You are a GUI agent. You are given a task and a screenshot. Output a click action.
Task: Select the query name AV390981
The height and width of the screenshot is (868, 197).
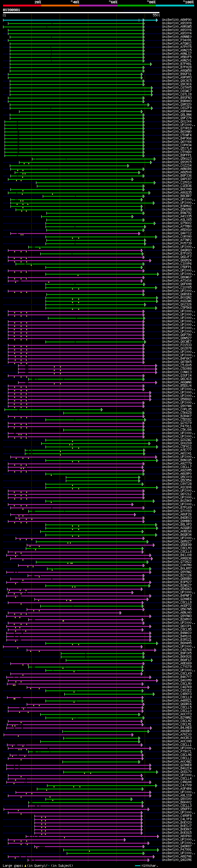(x=11, y=10)
